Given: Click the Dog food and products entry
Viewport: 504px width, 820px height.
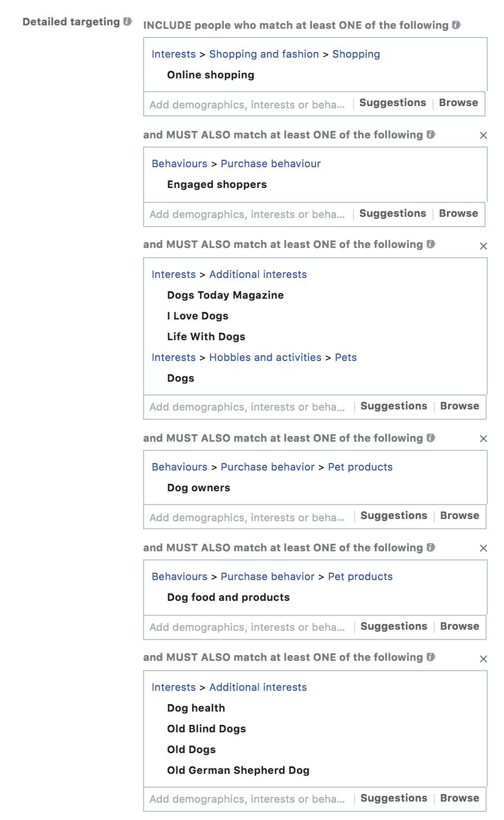Looking at the screenshot, I should 228,597.
